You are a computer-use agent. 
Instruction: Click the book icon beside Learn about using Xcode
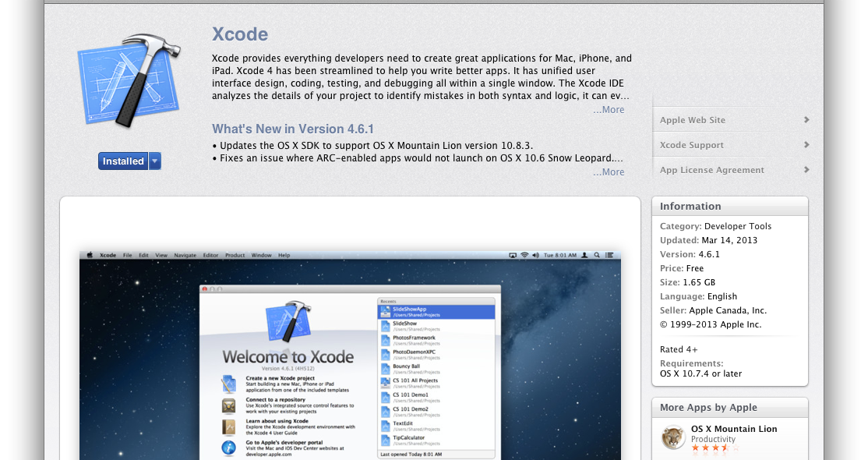pos(228,426)
